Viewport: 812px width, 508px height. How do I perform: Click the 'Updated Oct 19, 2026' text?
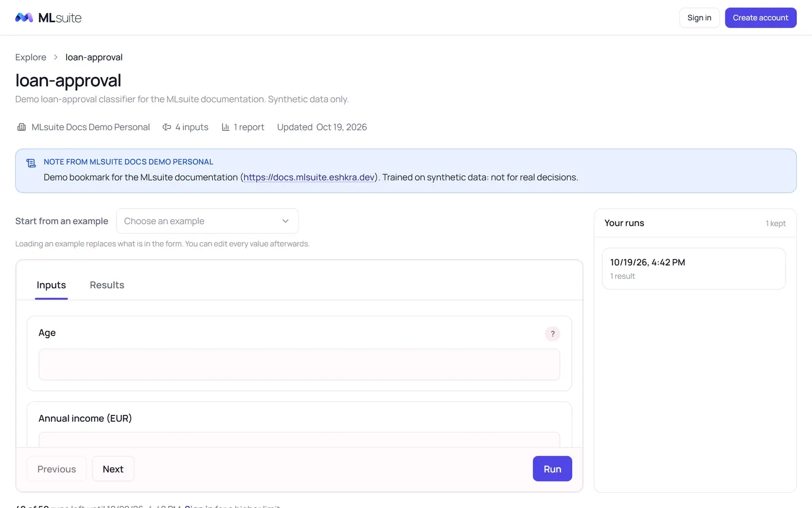click(x=322, y=127)
